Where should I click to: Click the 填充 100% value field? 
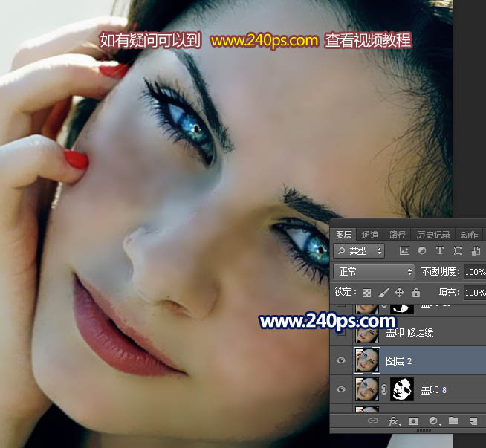point(475,293)
